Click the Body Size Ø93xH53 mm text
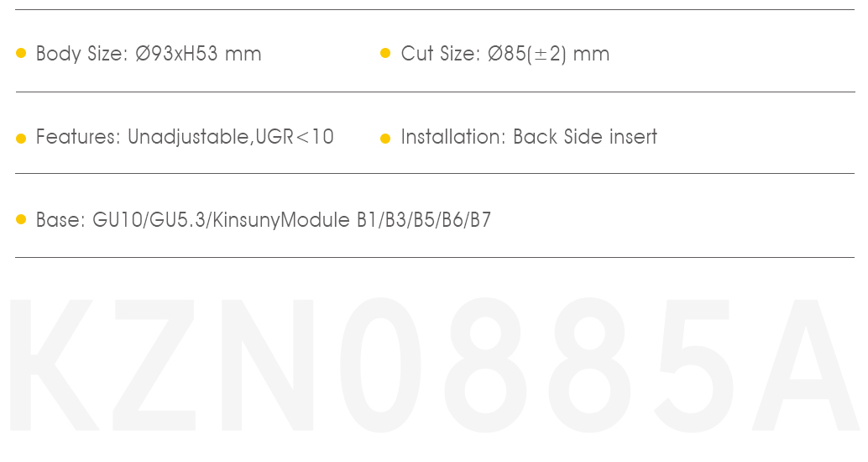This screenshot has width=868, height=462. click(x=149, y=54)
